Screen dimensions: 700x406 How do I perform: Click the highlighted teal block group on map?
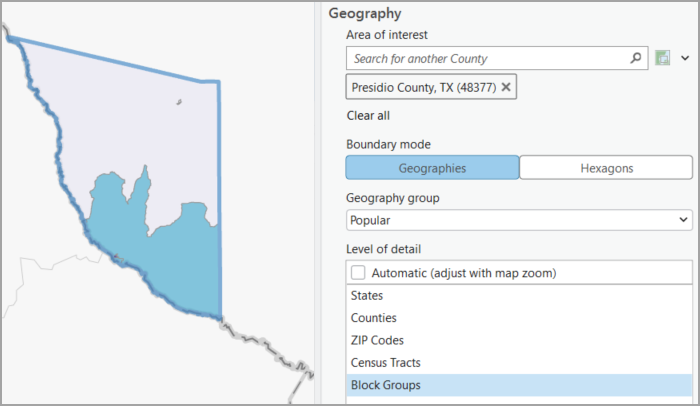pyautogui.click(x=170, y=260)
